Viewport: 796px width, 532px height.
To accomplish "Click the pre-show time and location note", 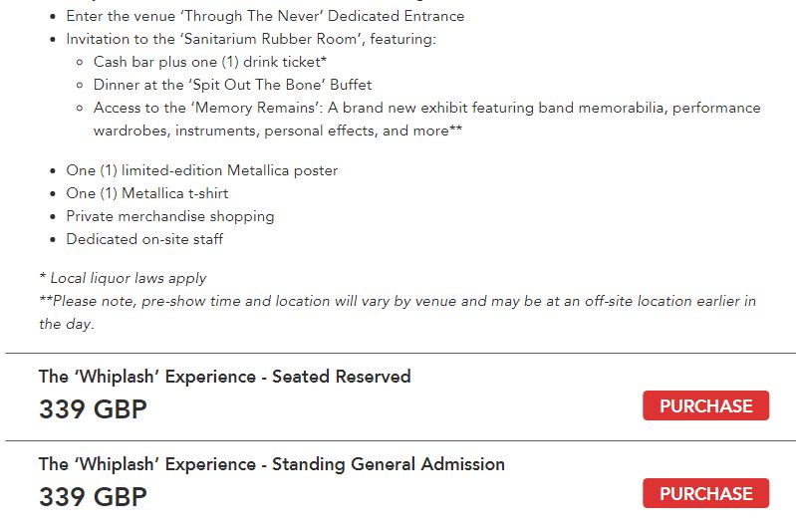I will click(398, 301).
